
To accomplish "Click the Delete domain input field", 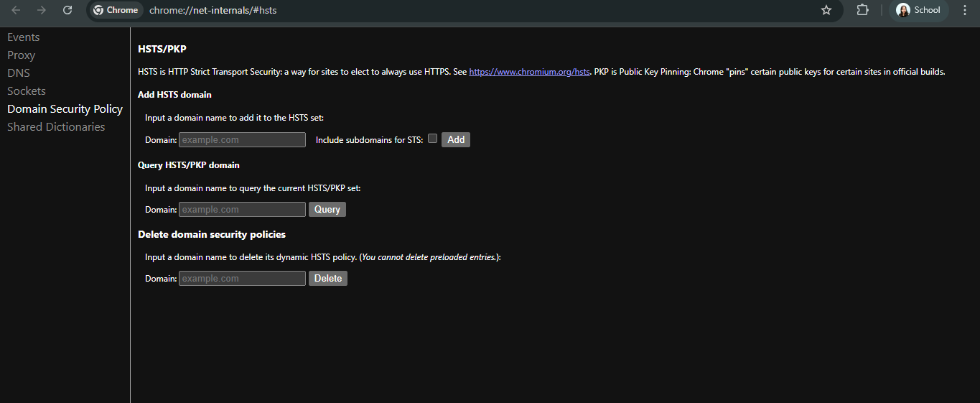I will (242, 279).
